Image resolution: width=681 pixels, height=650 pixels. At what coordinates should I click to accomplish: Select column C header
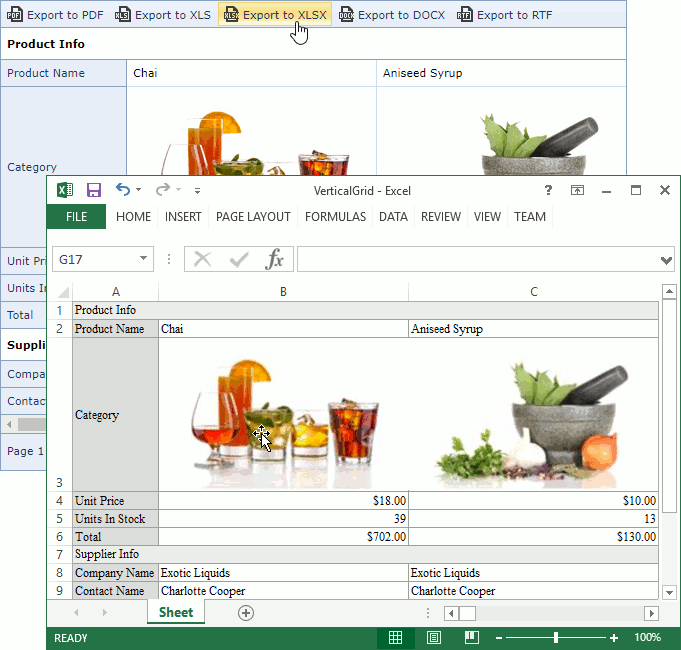pyautogui.click(x=534, y=292)
